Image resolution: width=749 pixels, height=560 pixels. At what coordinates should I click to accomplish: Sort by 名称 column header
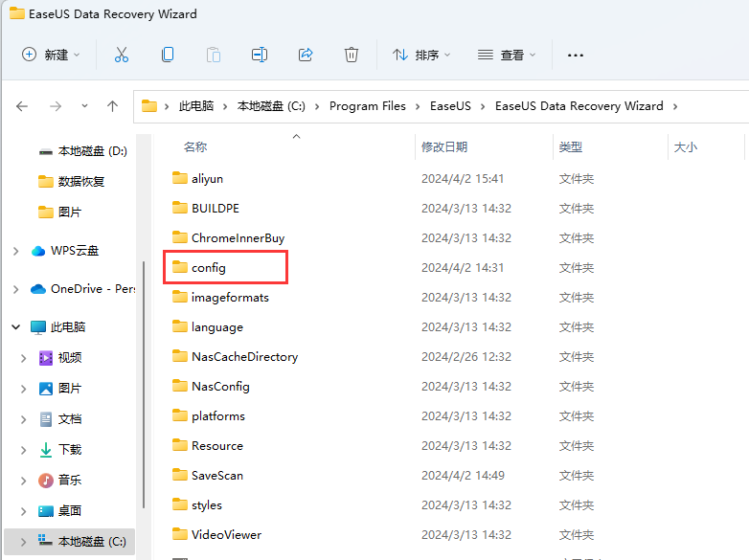click(x=194, y=147)
